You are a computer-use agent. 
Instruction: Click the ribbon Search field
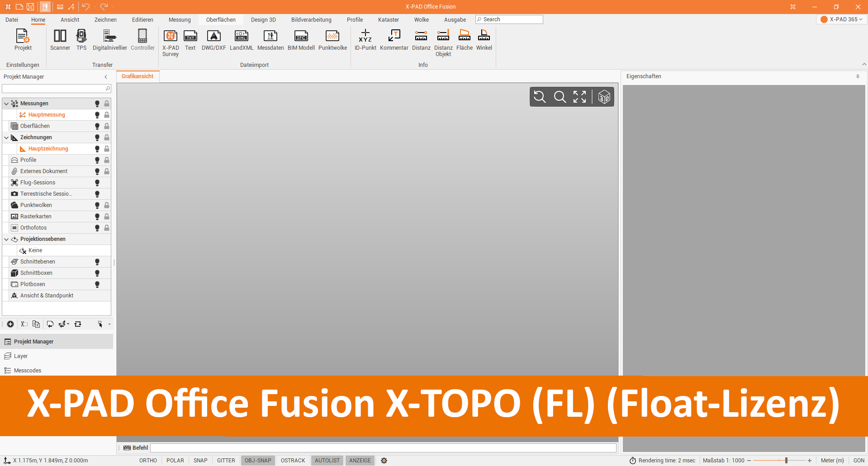point(509,19)
